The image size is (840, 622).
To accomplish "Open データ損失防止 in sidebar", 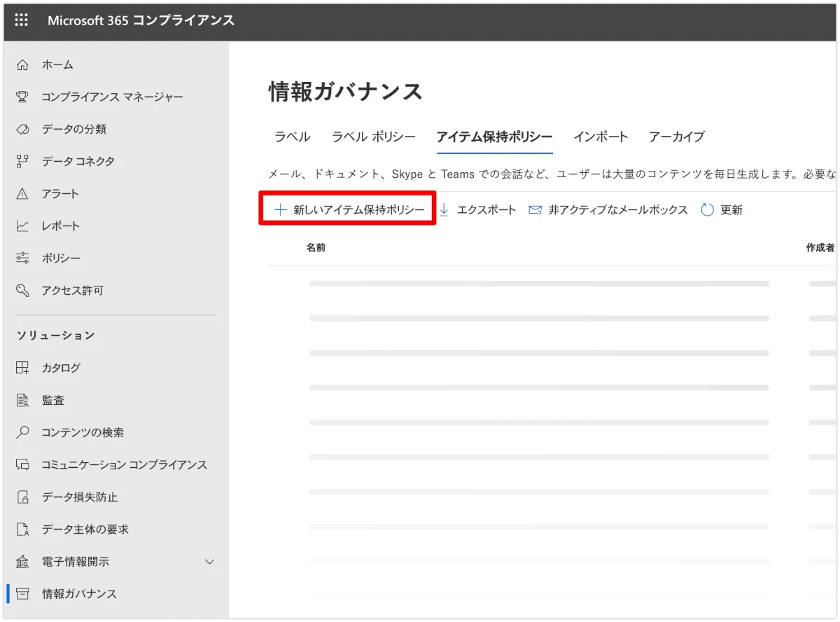I will [80, 497].
